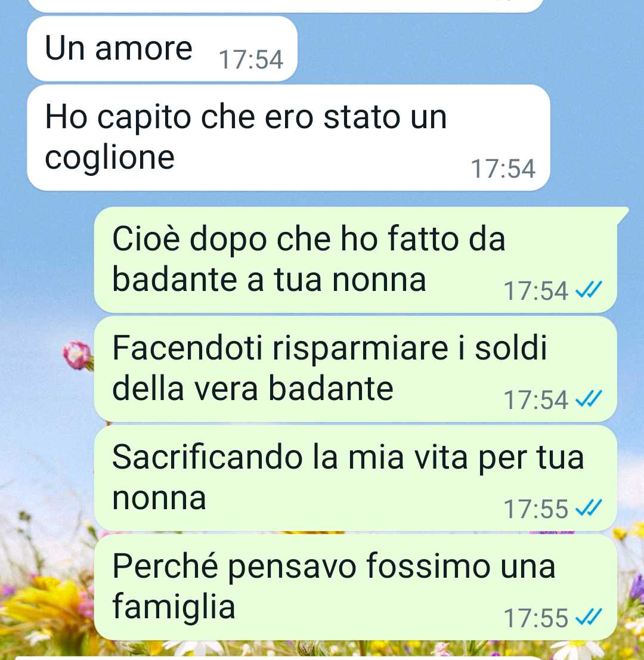Click the partially visible bubble at the top

(x=286, y=6)
